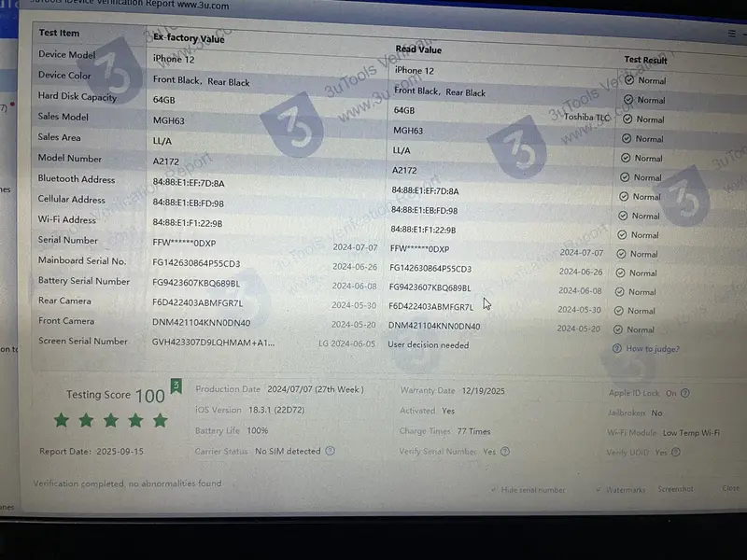747x560 pixels.
Task: Click the help icon beside Verify Serial Number
Action: (x=505, y=452)
